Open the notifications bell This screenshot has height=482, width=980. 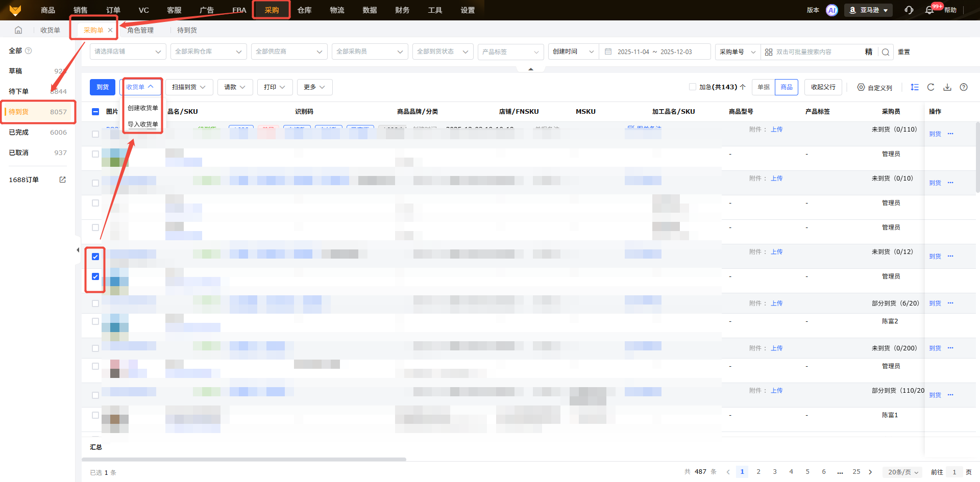(929, 10)
